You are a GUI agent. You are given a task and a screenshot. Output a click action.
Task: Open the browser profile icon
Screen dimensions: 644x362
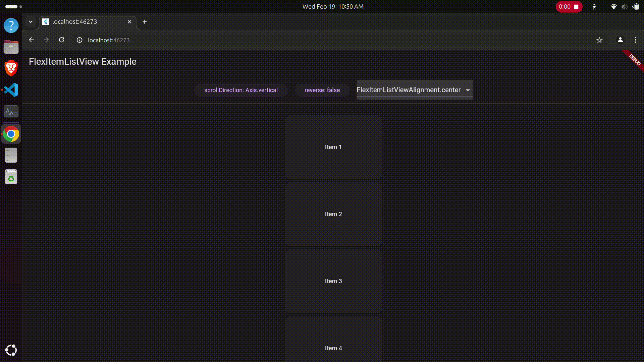point(620,40)
